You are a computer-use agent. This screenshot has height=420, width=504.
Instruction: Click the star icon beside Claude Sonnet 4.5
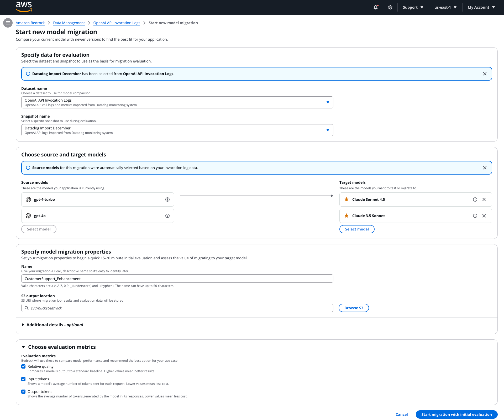tap(346, 199)
